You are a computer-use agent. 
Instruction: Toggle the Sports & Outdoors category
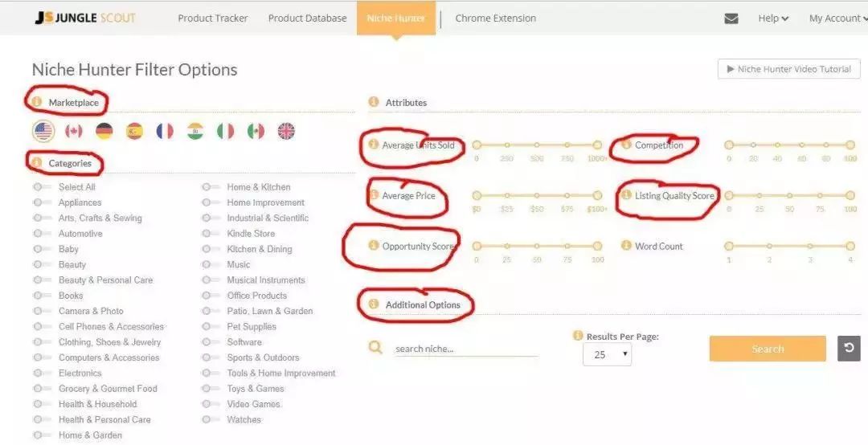click(211, 357)
